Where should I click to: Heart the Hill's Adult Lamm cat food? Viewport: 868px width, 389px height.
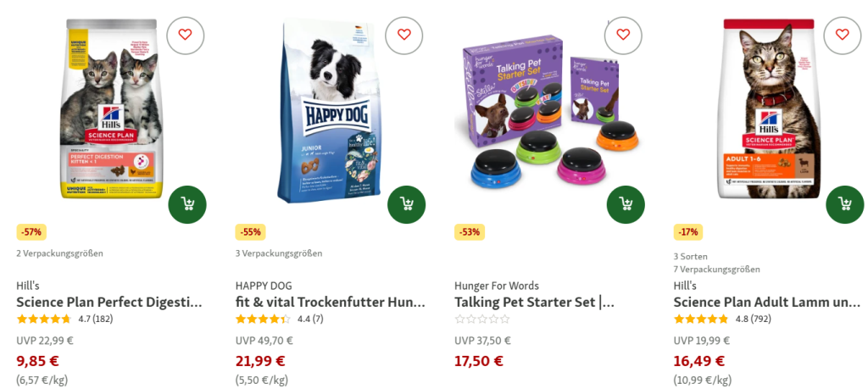pos(842,35)
